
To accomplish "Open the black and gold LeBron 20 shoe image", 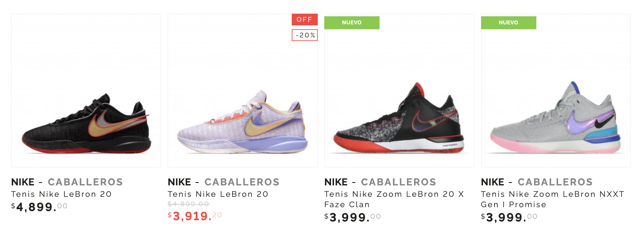I will point(86,91).
